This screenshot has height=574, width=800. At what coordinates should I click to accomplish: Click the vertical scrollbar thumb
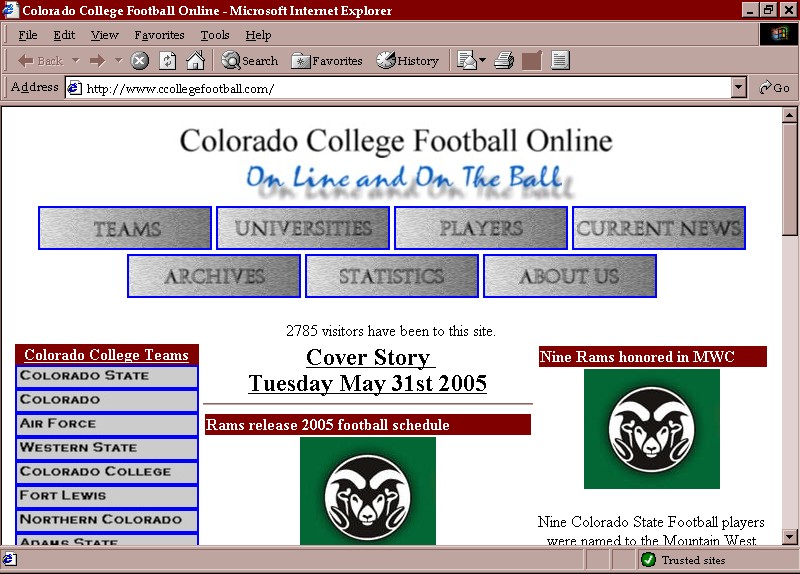pyautogui.click(x=789, y=179)
